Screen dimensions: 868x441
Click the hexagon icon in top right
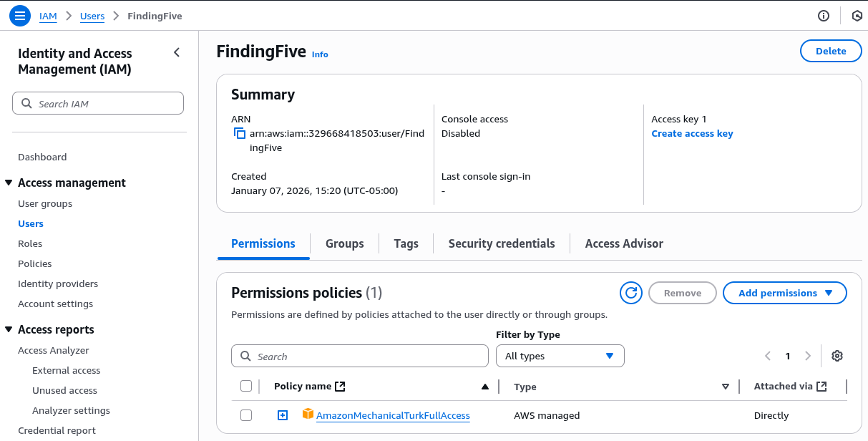[x=857, y=16]
